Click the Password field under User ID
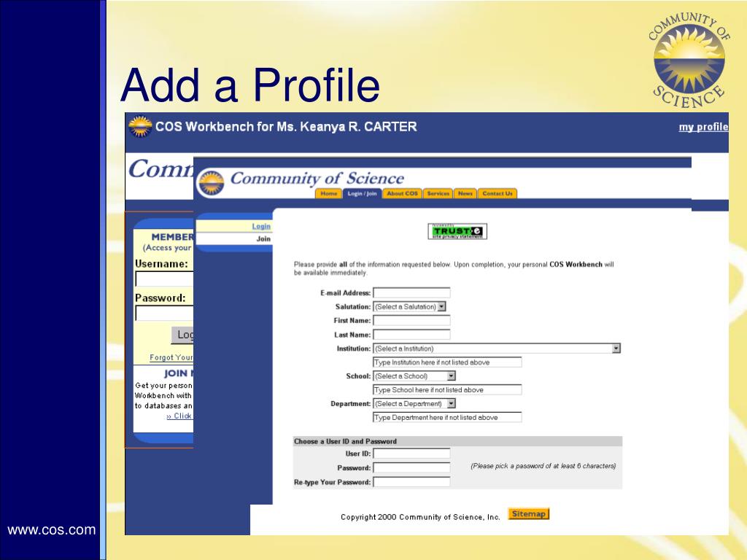Screen dimensions: 747x560 [411, 467]
